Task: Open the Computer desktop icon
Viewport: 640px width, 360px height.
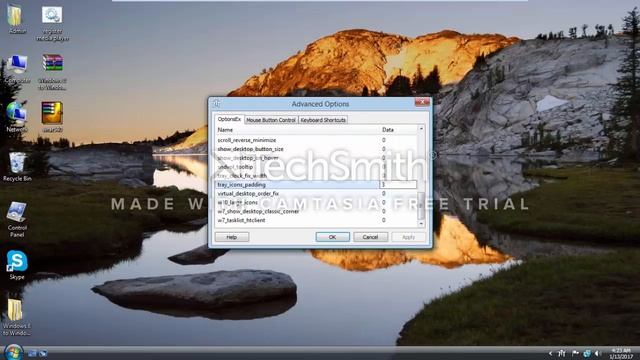Action: (x=17, y=68)
